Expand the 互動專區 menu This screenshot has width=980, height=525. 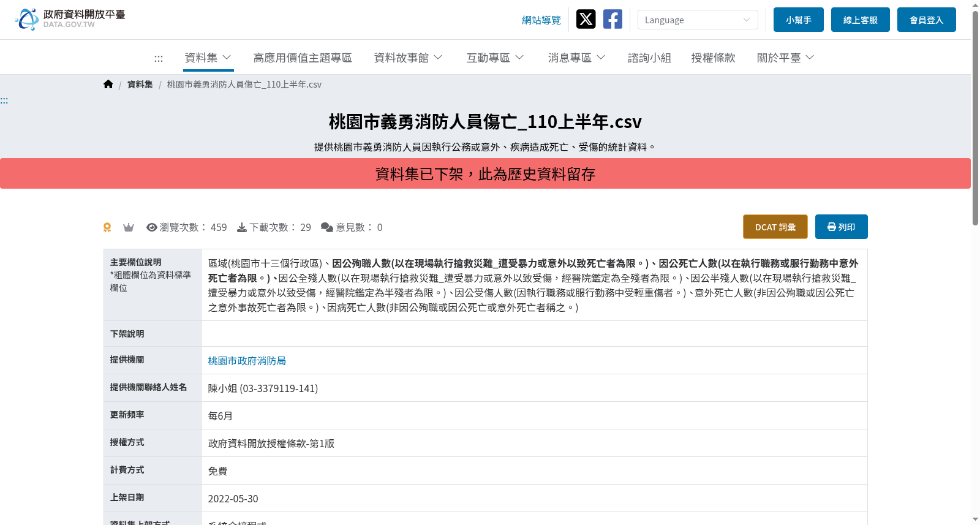click(496, 58)
